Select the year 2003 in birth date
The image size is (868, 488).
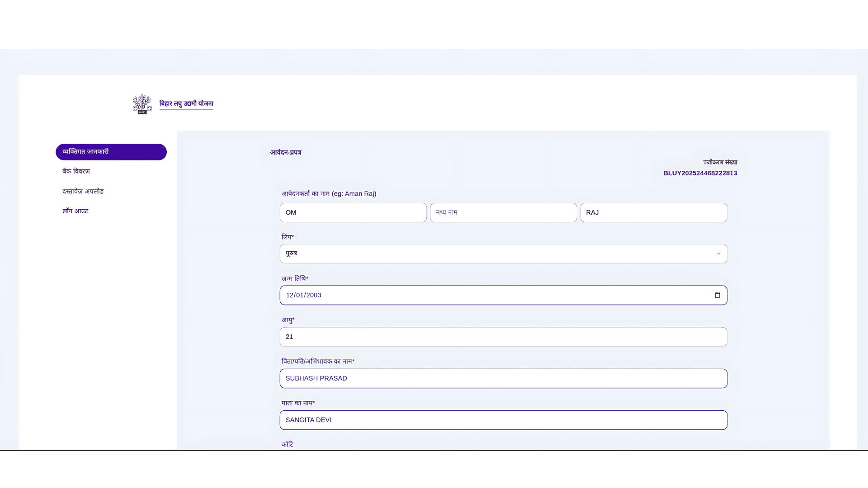(x=314, y=295)
